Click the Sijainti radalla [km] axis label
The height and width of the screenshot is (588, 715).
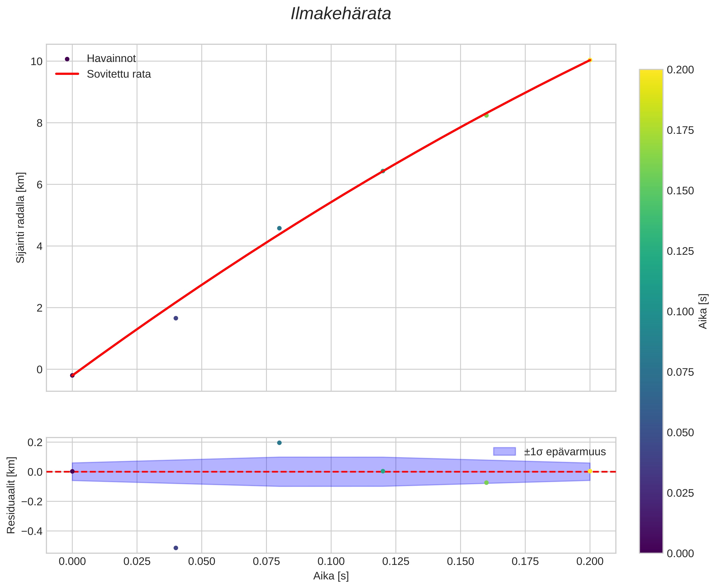click(20, 218)
